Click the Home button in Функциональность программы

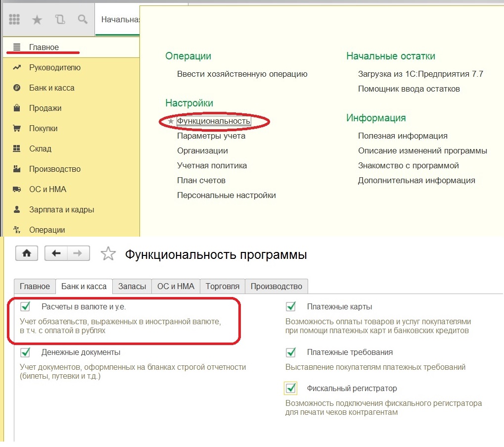point(27,253)
